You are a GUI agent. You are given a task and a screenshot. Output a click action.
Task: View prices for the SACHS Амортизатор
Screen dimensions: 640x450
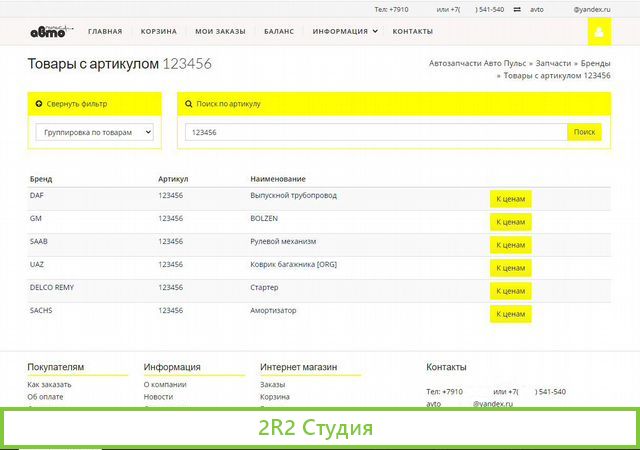(510, 313)
